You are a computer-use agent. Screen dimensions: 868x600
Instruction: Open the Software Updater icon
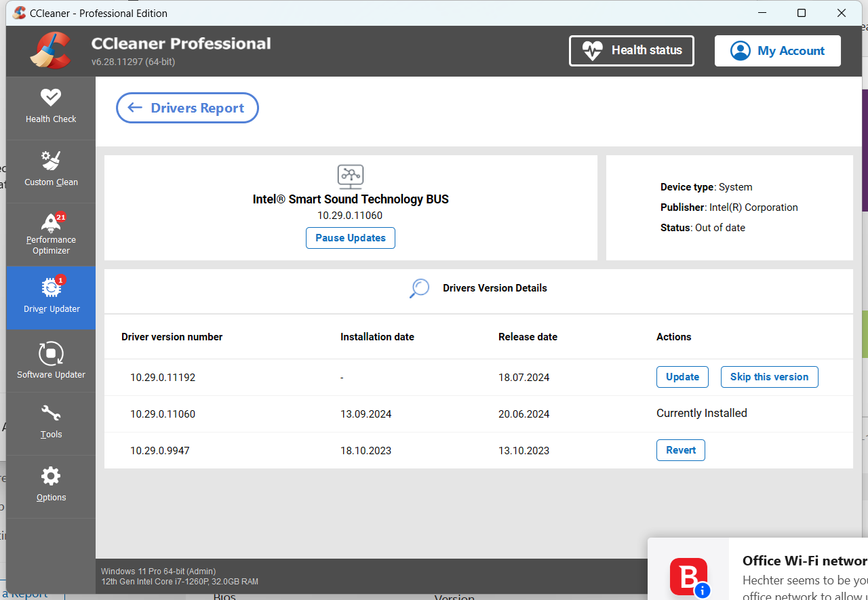(51, 353)
